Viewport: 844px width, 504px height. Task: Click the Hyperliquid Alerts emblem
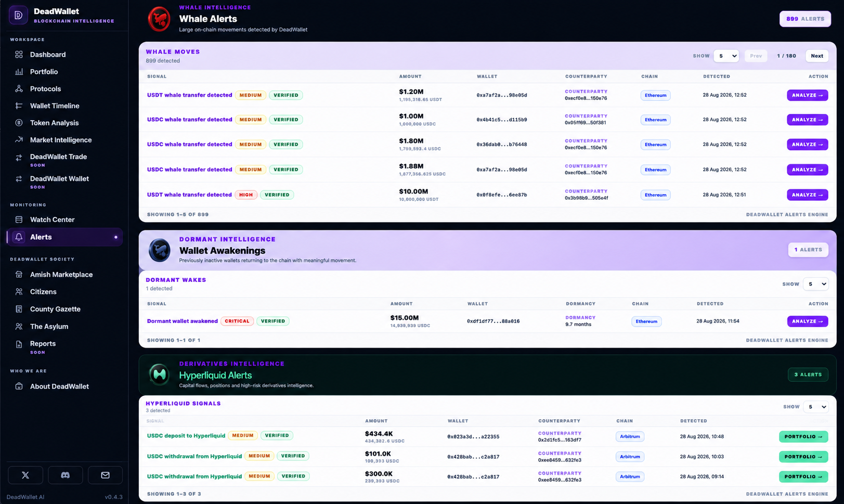coord(159,374)
